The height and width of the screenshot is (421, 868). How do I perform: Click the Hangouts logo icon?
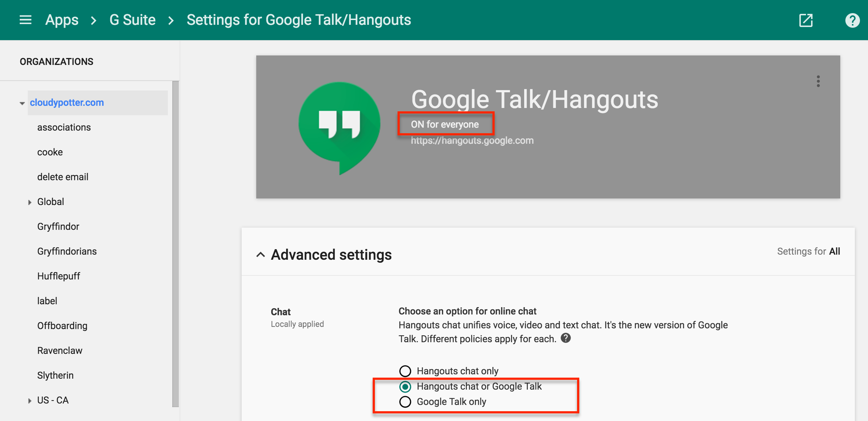(339, 128)
